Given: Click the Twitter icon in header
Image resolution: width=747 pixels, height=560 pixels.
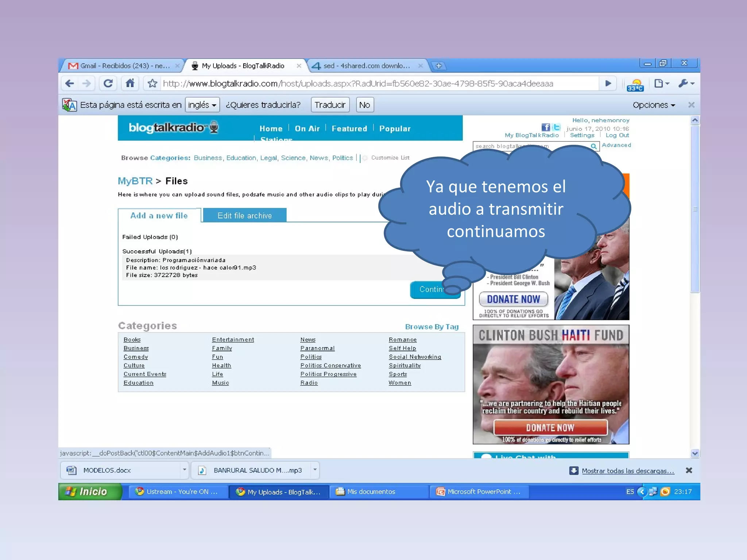Looking at the screenshot, I should point(556,127).
